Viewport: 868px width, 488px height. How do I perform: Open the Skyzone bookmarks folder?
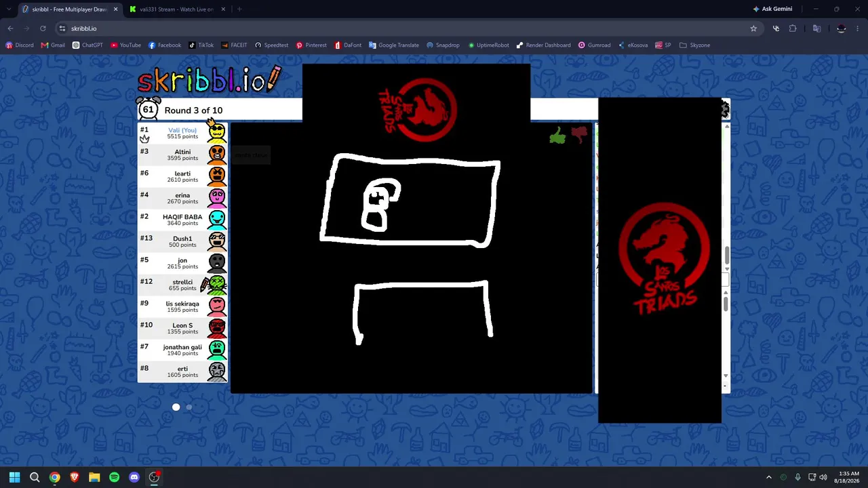point(694,45)
